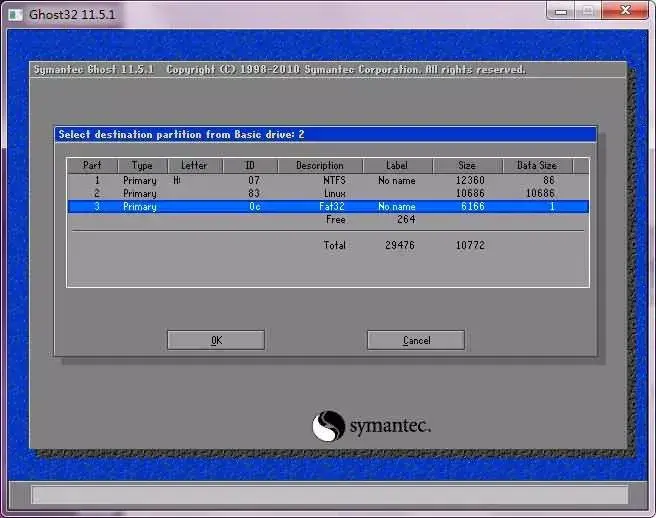This screenshot has width=656, height=518.
Task: Click the Ghost32 window title icon
Action: (16, 15)
